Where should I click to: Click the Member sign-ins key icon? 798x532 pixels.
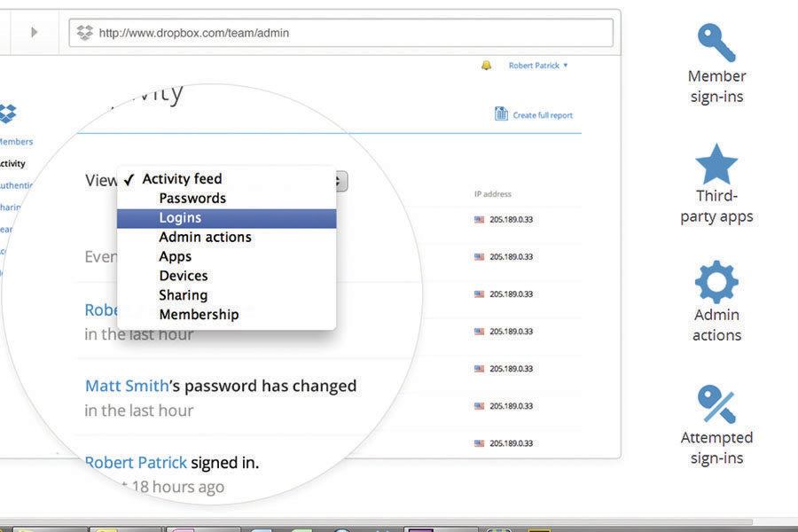tap(716, 42)
